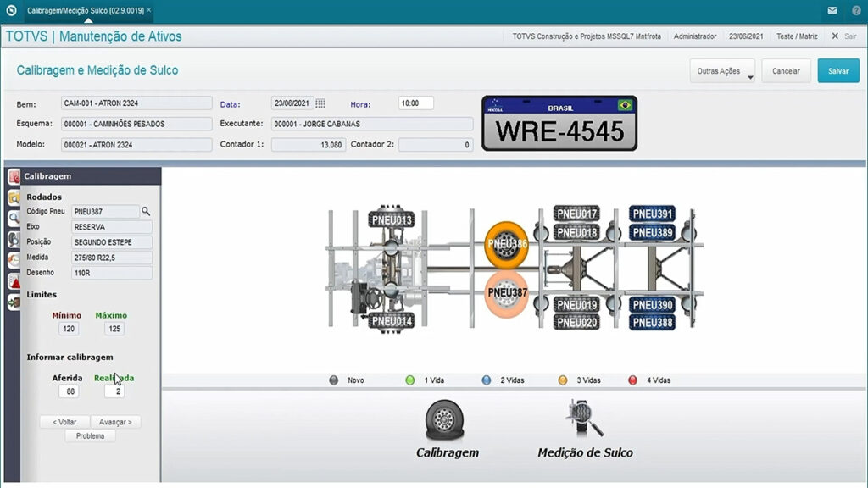The height and width of the screenshot is (488, 868).
Task: Click the red document sidebar icon beside the Calibragem header
Action: pyautogui.click(x=14, y=176)
